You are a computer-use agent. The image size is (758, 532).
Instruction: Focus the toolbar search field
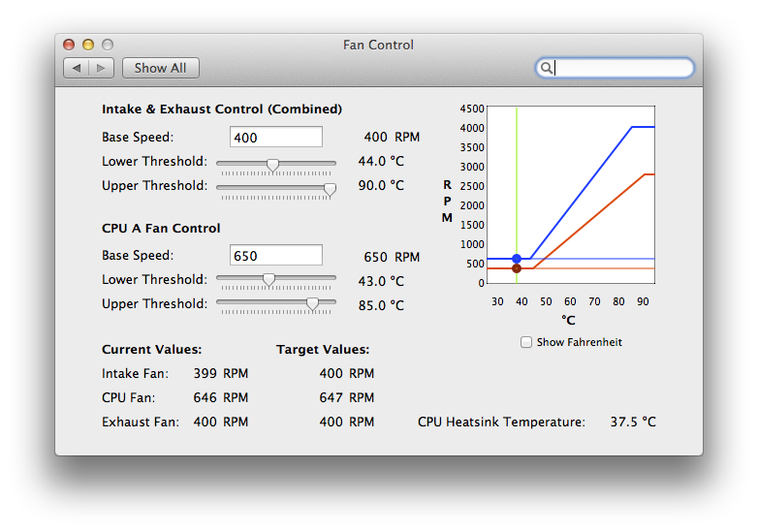615,68
